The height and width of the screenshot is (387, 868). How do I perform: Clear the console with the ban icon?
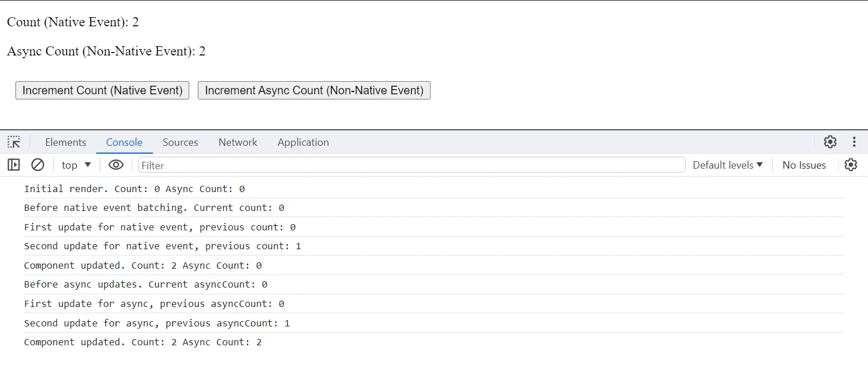click(38, 165)
